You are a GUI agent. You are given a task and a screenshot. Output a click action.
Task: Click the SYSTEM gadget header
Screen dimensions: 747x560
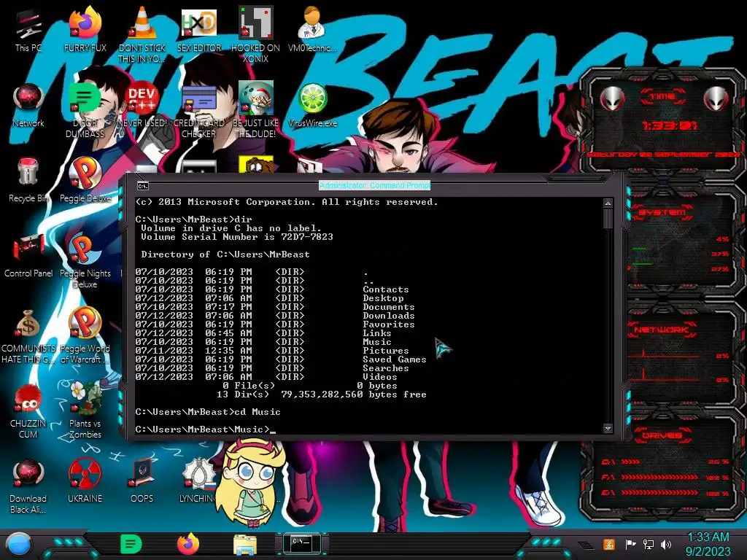(662, 212)
